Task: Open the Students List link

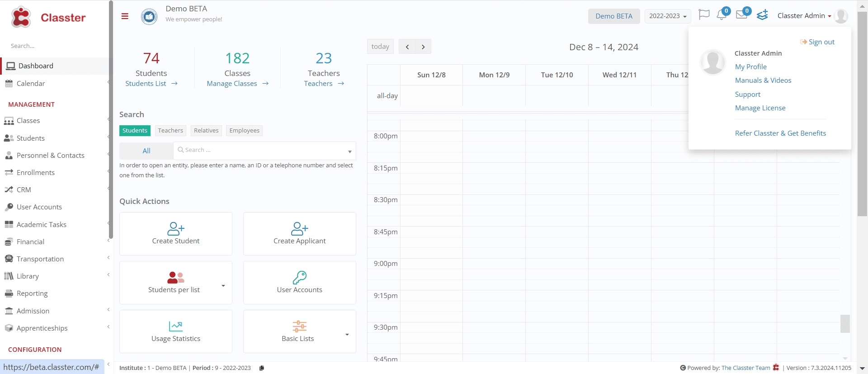Action: (151, 84)
